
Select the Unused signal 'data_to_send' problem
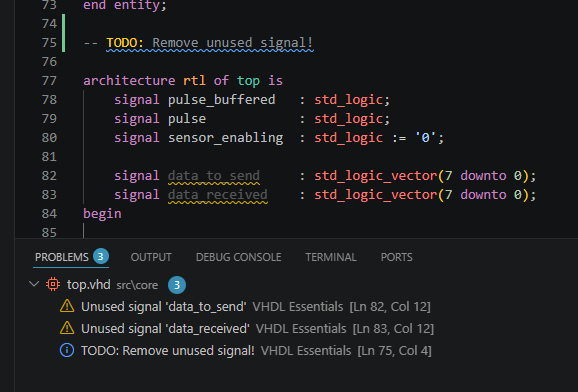tap(164, 306)
